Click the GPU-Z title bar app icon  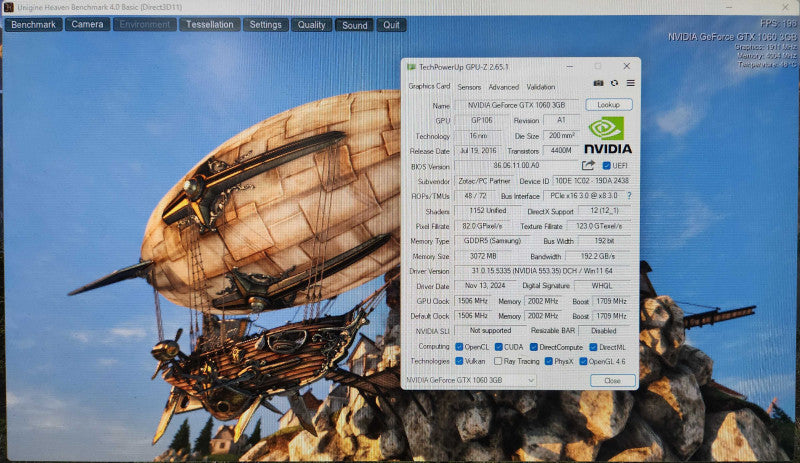click(411, 67)
